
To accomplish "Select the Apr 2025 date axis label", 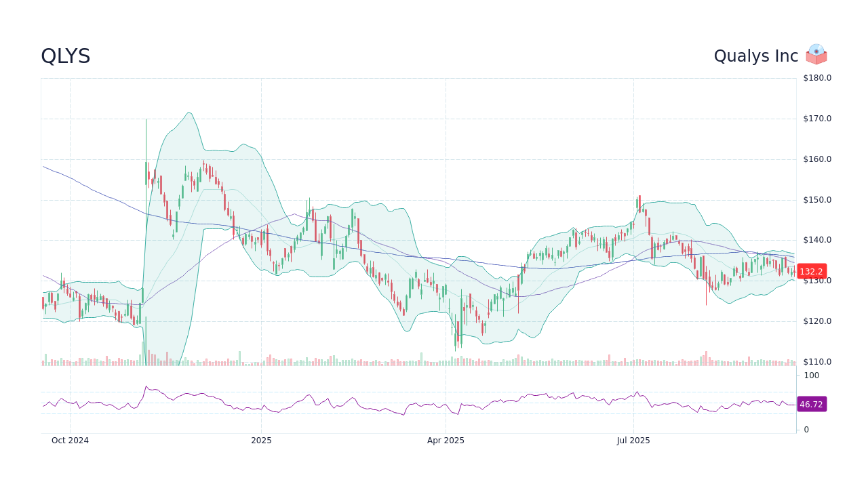I will point(447,440).
